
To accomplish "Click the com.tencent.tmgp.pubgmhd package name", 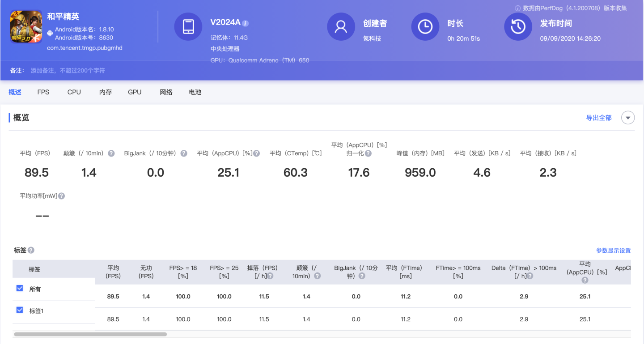I will pos(85,48).
